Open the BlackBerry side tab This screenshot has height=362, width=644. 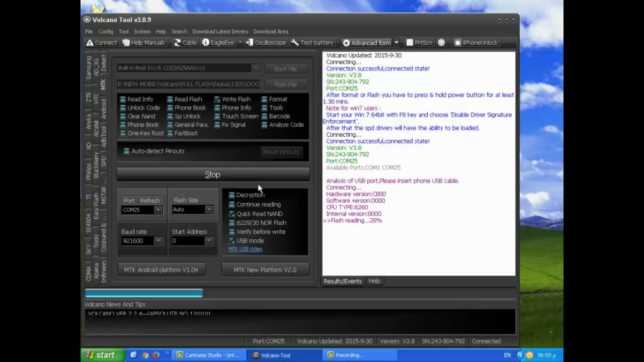tap(96, 165)
